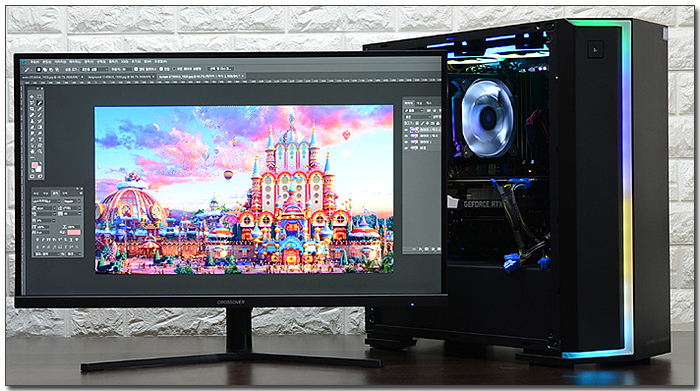Open the first menu in the menu bar
Screen dimensions: 700x391
35,62
